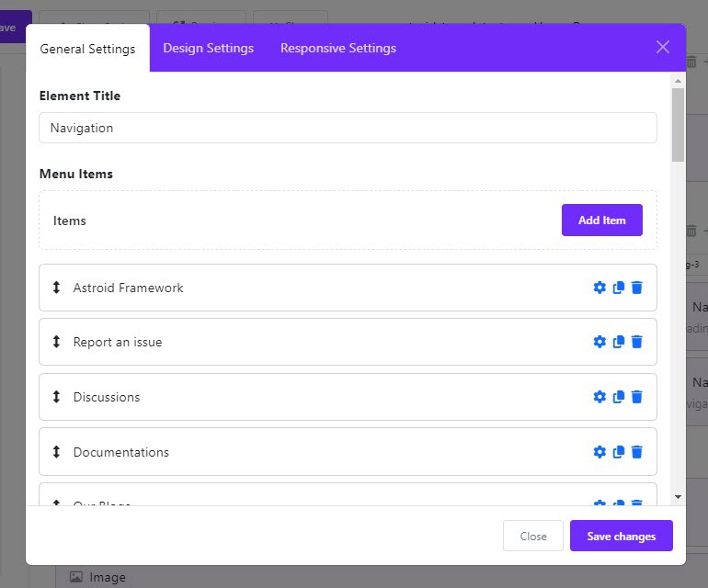
Task: Click scrollbar up arrow in dialog
Action: [678, 81]
